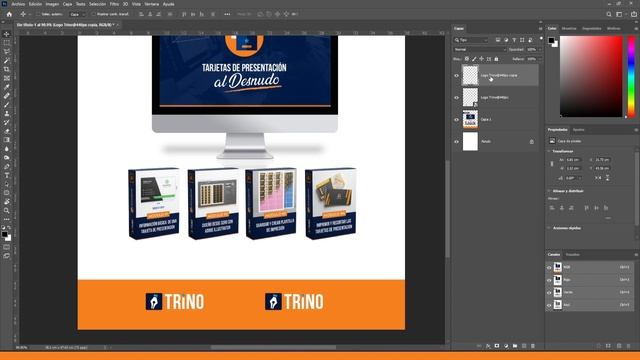Click the Fondo layer thumbnail
Viewport: 640px width, 360px height.
point(470,142)
